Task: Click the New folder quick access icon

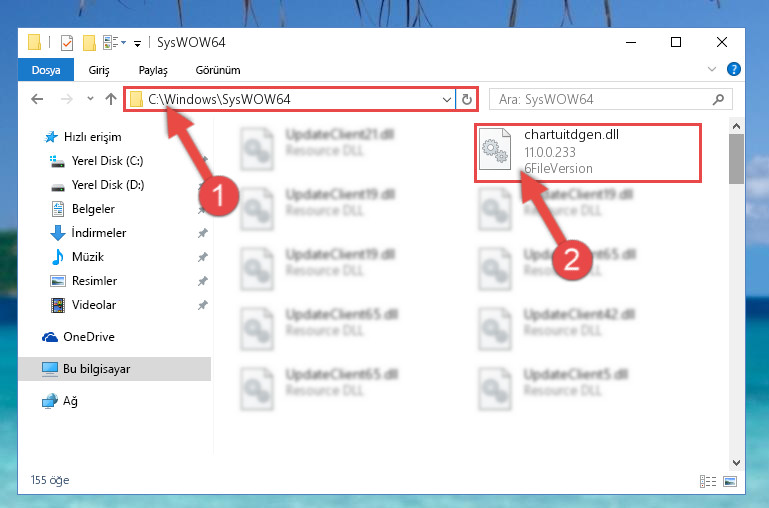Action: (89, 43)
